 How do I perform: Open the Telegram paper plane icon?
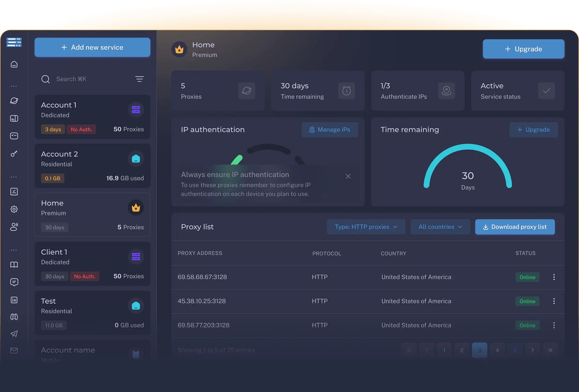coord(14,334)
